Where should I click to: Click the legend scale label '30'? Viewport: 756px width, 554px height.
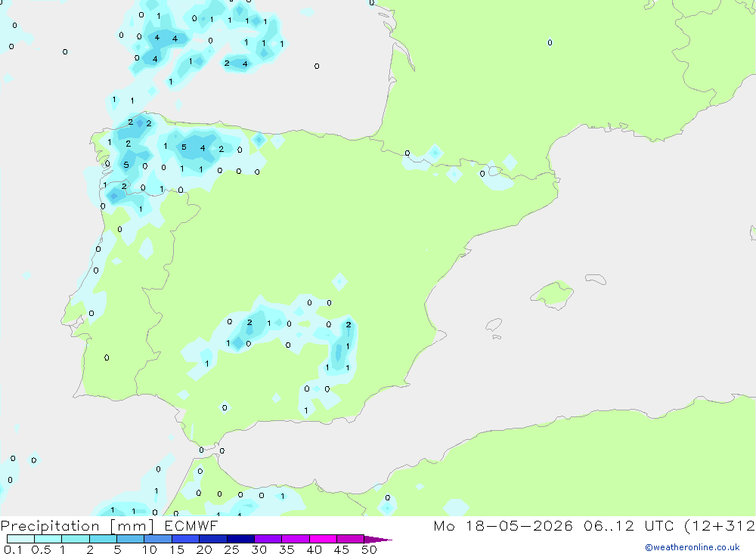point(259,549)
